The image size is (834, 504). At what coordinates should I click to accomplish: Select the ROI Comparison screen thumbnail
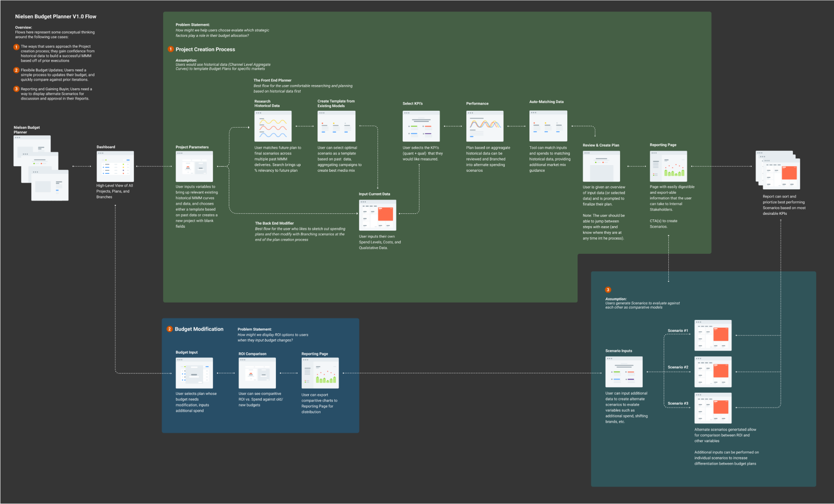coord(257,373)
